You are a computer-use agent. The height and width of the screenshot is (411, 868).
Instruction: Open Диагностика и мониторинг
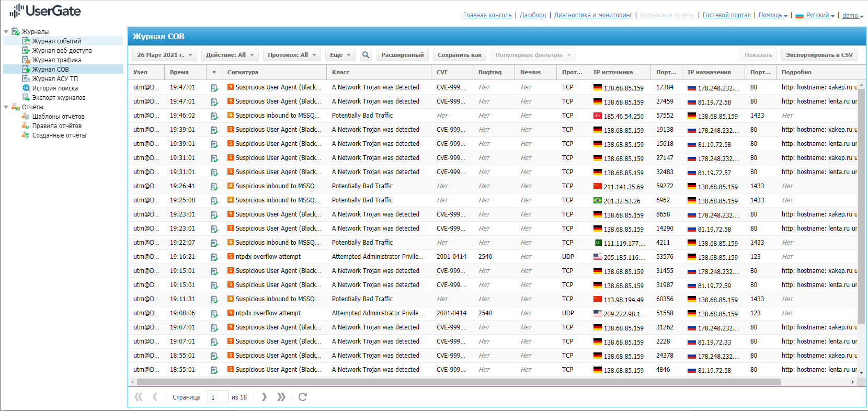pos(593,15)
